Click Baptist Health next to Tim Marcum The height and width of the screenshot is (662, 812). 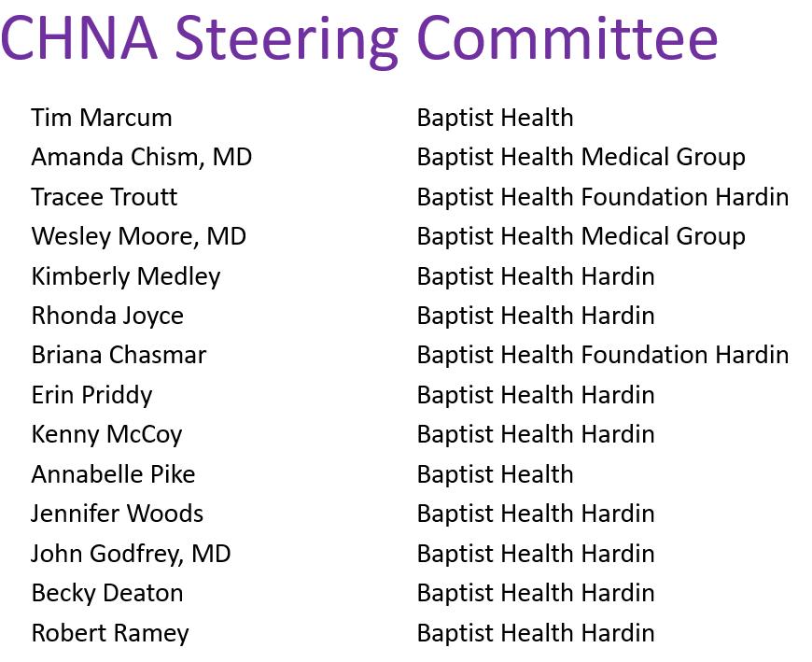click(x=496, y=118)
